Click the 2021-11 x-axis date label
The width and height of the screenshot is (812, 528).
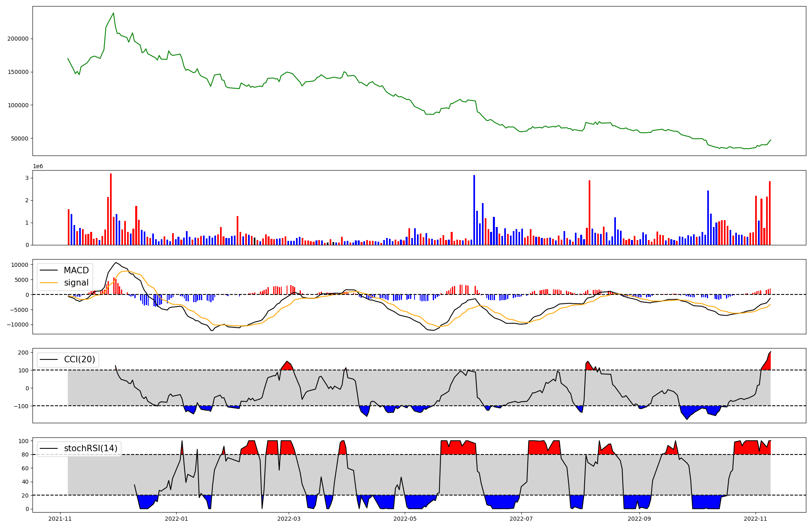60,519
